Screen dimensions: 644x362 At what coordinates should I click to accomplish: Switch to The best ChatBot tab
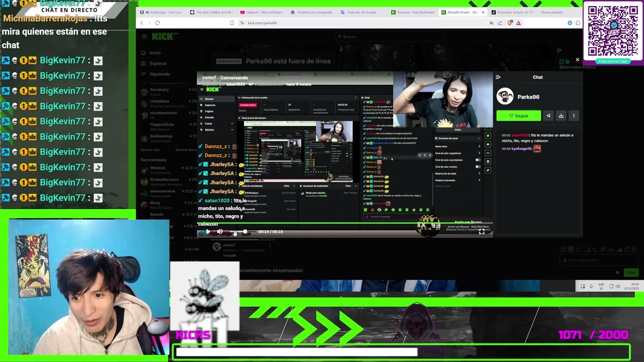pyautogui.click(x=211, y=12)
